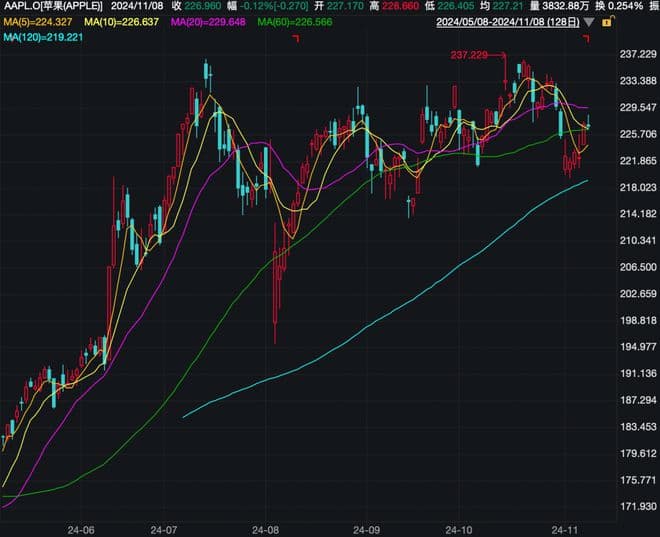Click the red corner marker above the August candles
This screenshot has height=537, width=660.
click(296, 38)
